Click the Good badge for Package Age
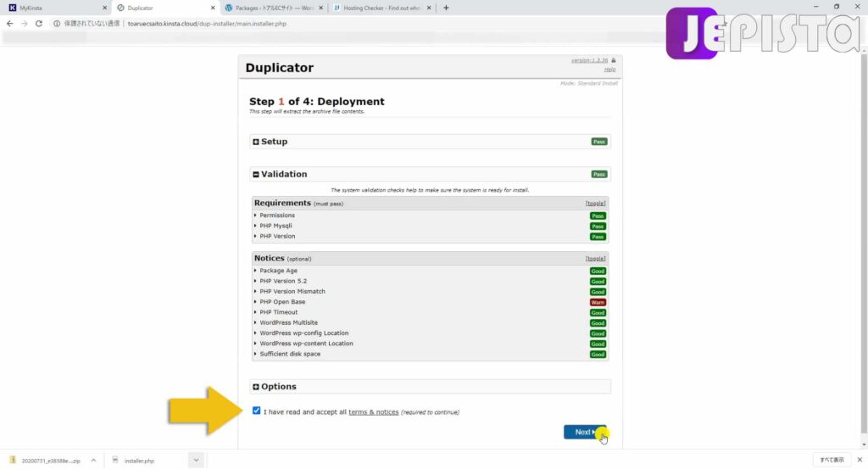The height and width of the screenshot is (470, 868). point(598,271)
